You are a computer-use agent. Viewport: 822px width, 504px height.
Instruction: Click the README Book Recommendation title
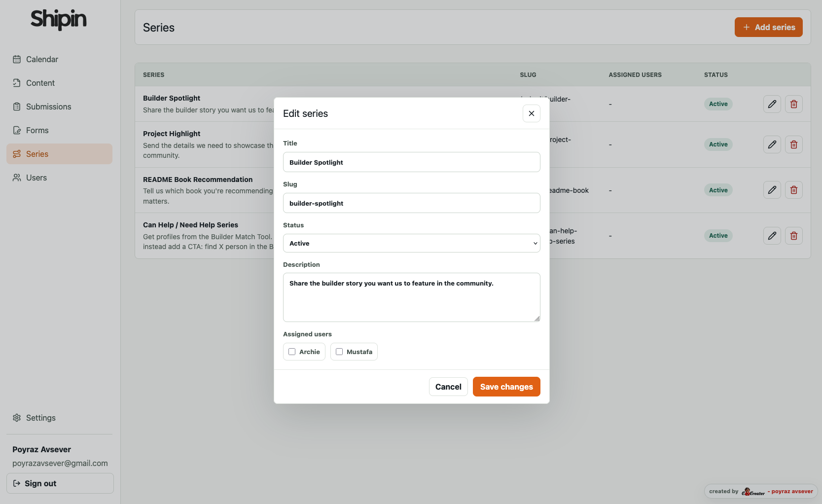point(198,180)
